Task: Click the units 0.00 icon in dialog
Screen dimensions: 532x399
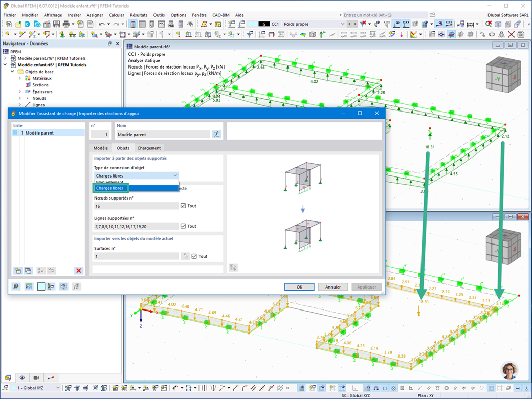Action: tap(29, 286)
